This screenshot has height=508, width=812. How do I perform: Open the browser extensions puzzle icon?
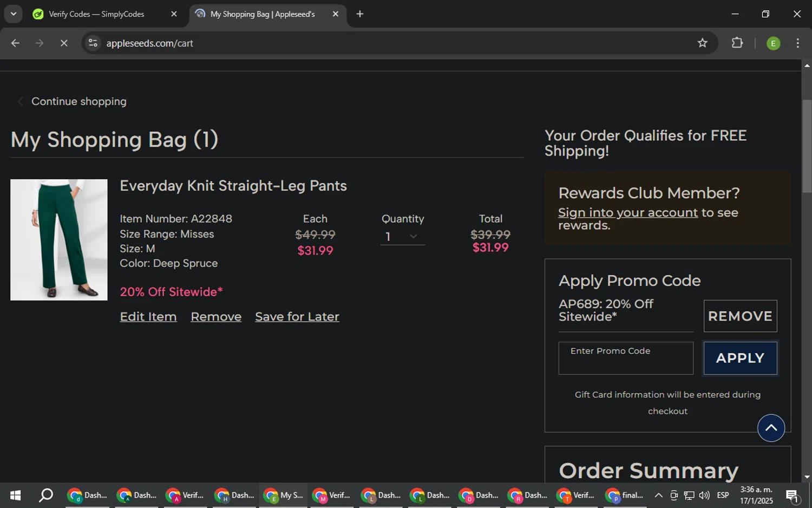tap(737, 43)
